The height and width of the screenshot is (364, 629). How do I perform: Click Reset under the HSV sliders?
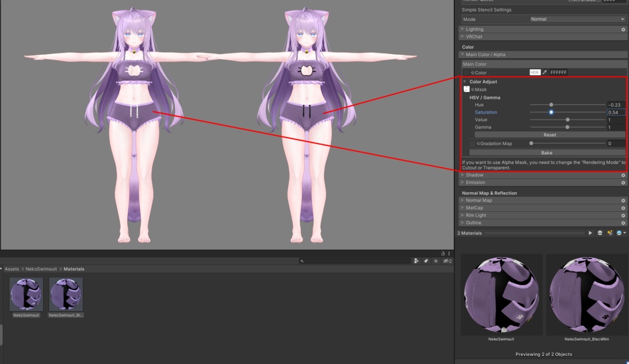[549, 134]
